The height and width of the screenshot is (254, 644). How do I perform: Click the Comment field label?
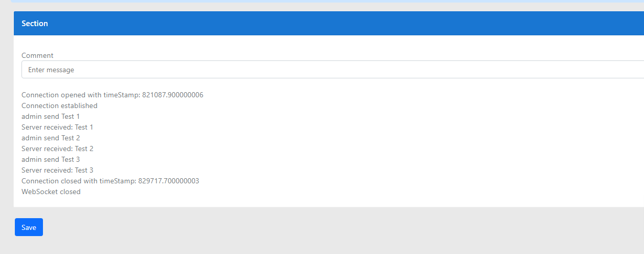37,55
